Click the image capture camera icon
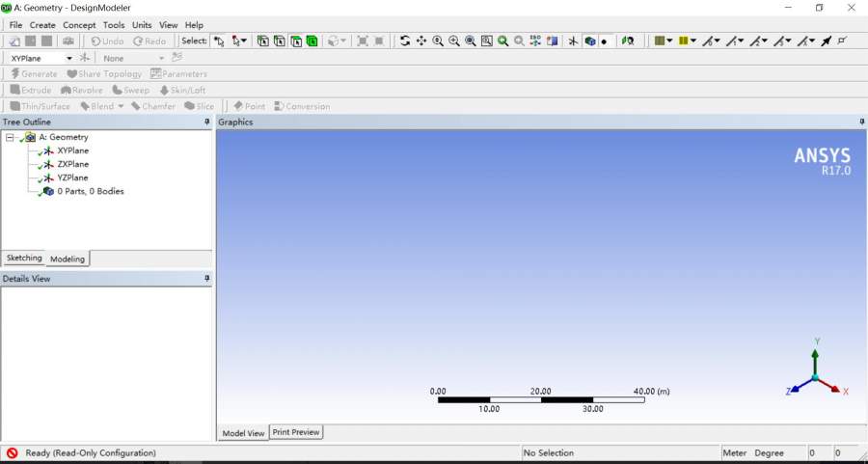This screenshot has height=464, width=868. tap(68, 41)
